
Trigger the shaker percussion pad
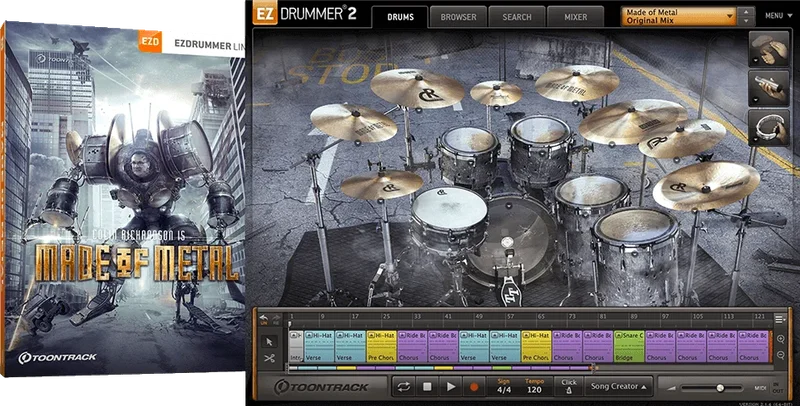click(x=768, y=88)
